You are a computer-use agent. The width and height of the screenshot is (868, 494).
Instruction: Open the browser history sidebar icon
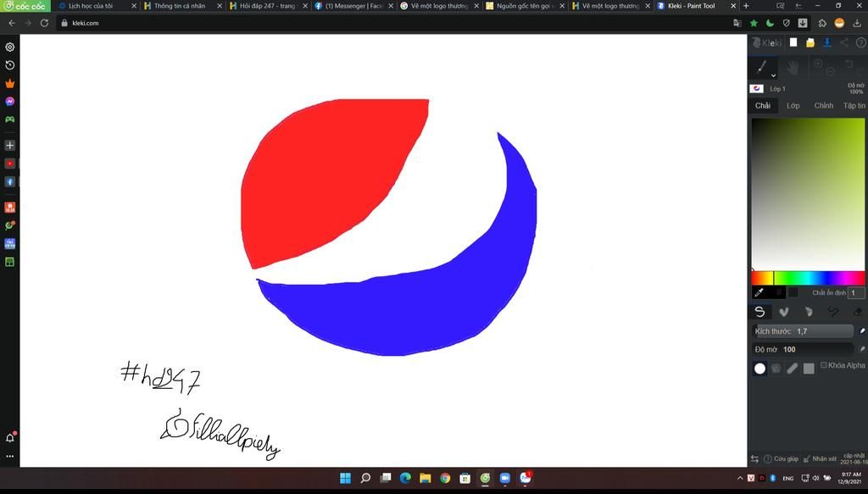(9, 65)
